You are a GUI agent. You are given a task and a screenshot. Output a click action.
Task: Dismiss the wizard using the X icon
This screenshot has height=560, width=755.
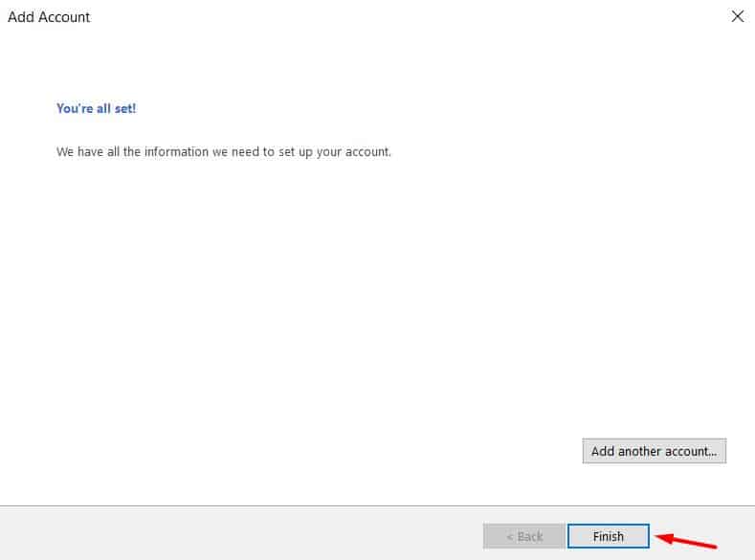[737, 16]
